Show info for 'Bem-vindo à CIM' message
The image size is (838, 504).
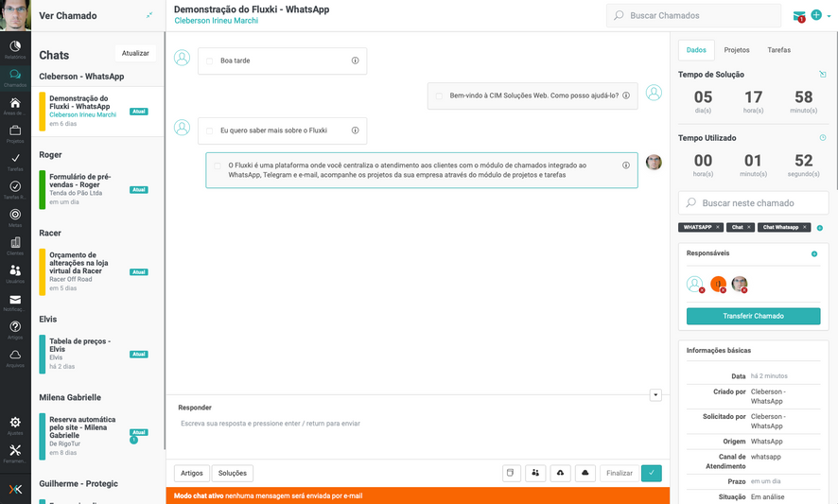click(x=626, y=96)
